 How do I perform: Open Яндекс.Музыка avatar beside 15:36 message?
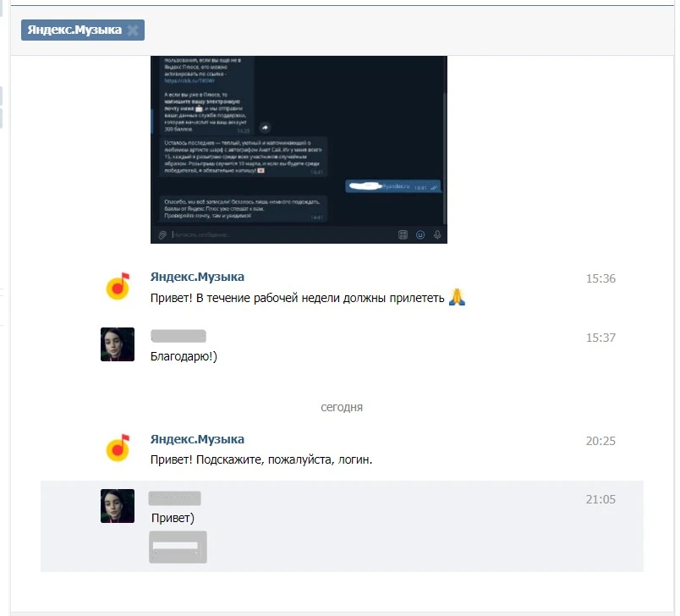118,286
